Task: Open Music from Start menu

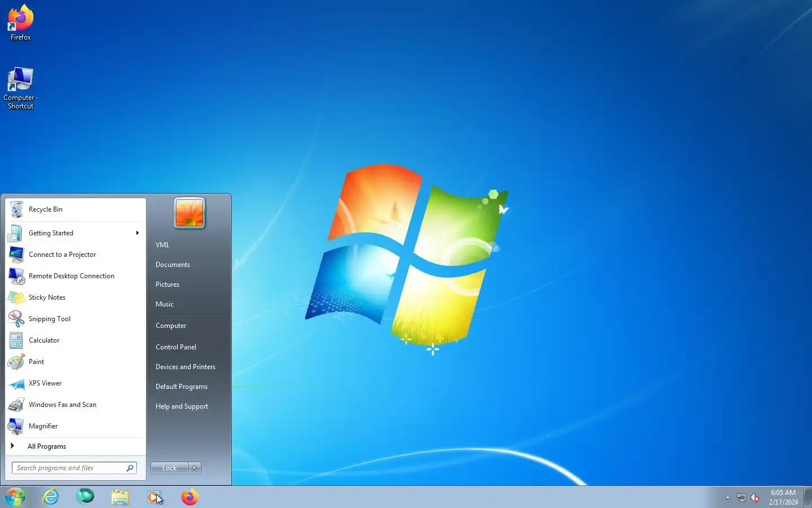Action: 165,304
